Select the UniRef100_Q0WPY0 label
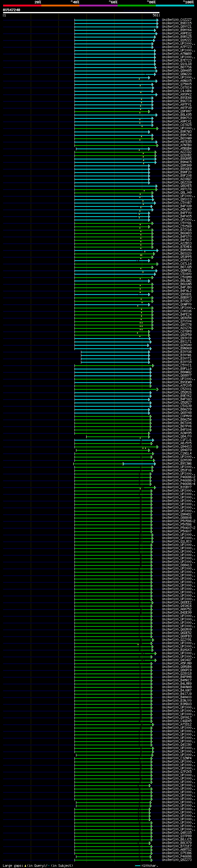197x868 pixels. point(177,304)
